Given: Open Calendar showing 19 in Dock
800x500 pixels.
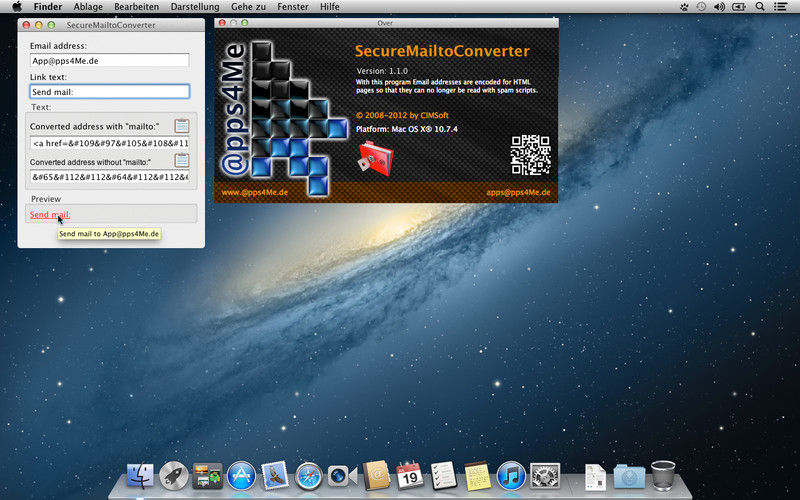Looking at the screenshot, I should [x=410, y=476].
